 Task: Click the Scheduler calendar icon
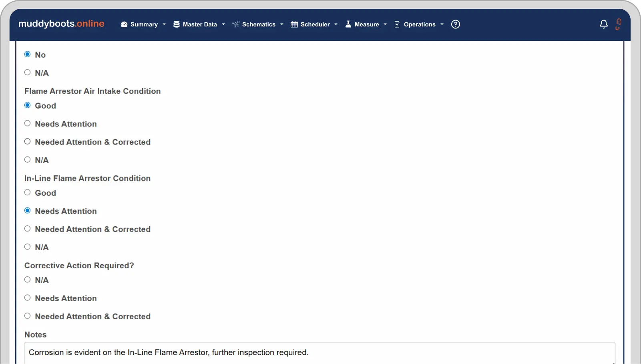[294, 24]
